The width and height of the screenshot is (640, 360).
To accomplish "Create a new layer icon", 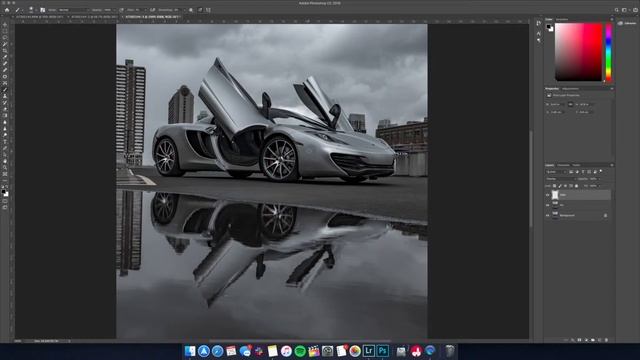I will (600, 340).
